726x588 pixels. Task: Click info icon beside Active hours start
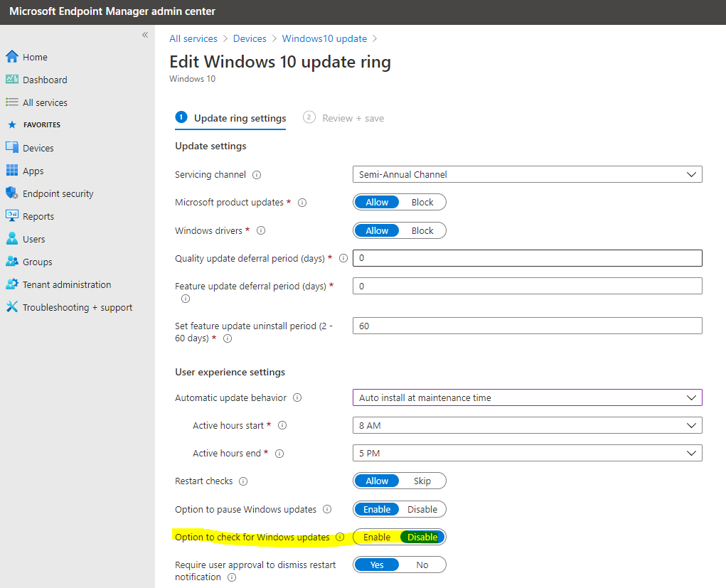[282, 425]
